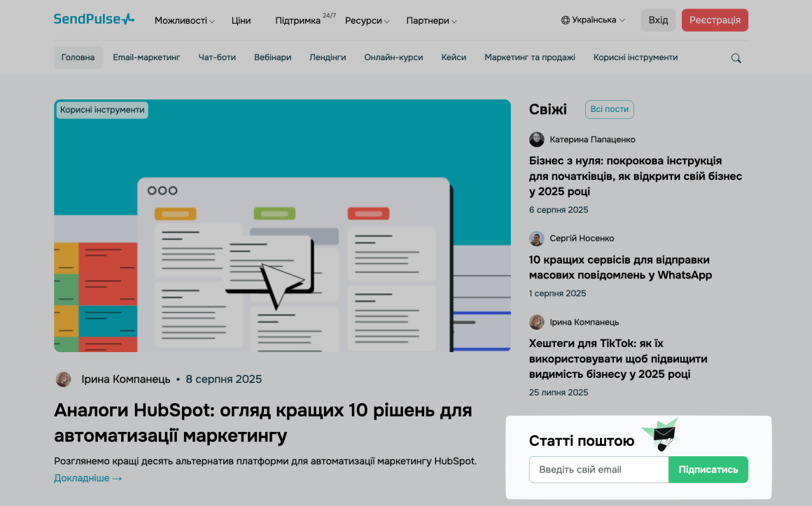
Task: Click the Реєстрація button
Action: tap(715, 20)
